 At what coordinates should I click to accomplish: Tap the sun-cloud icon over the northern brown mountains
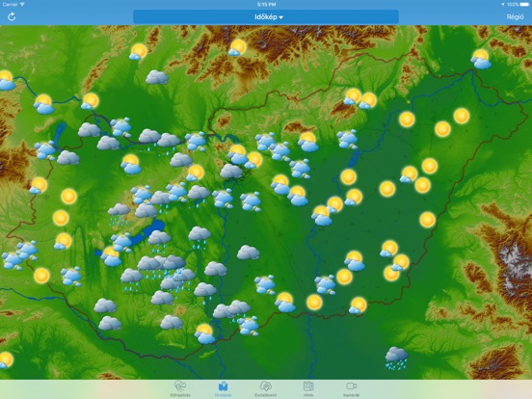point(237,47)
